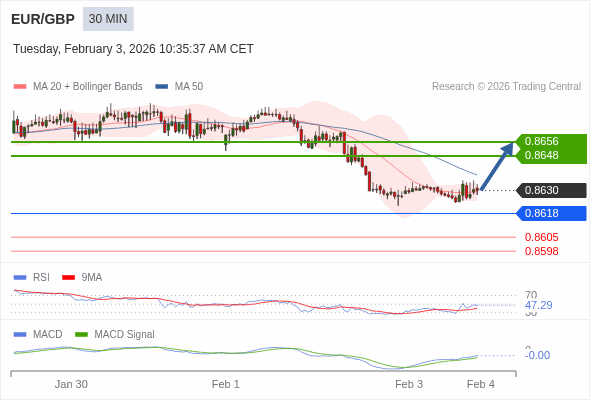Select the EUR/GBP pair title
Viewport: 590px width, 400px height.
click(x=43, y=19)
